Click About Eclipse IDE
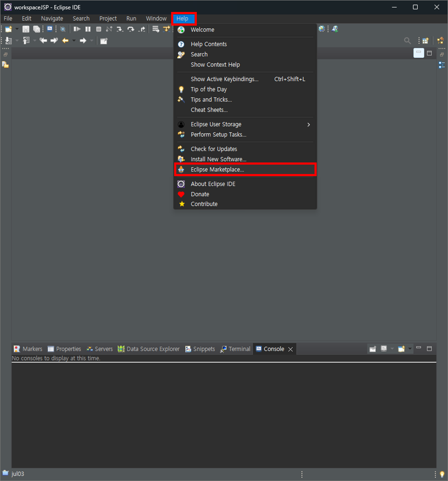 (x=245, y=184)
